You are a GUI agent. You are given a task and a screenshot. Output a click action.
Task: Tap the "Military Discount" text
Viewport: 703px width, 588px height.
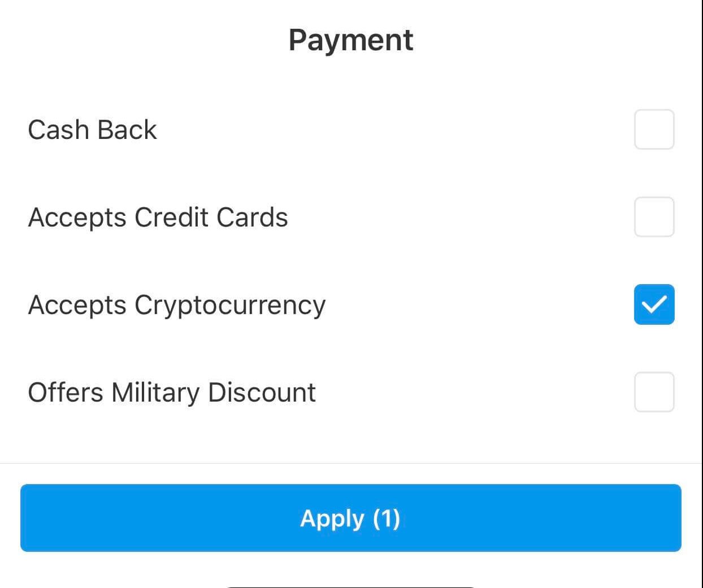click(213, 393)
